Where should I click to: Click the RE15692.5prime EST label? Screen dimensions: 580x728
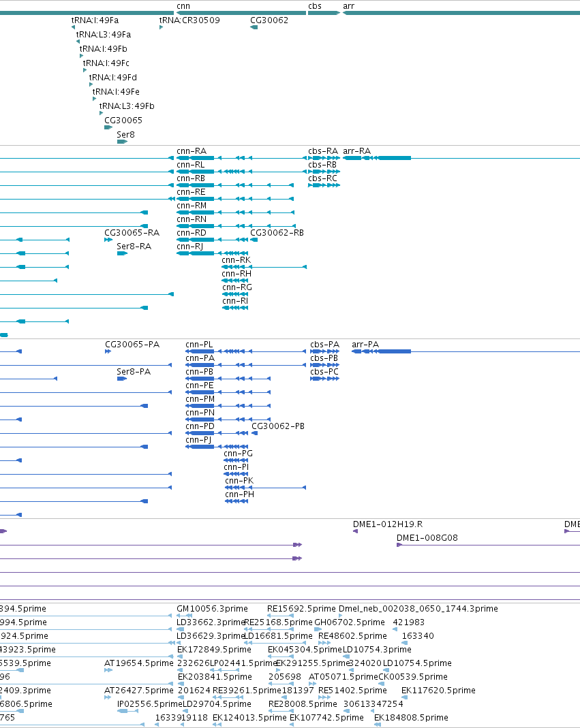click(x=301, y=609)
